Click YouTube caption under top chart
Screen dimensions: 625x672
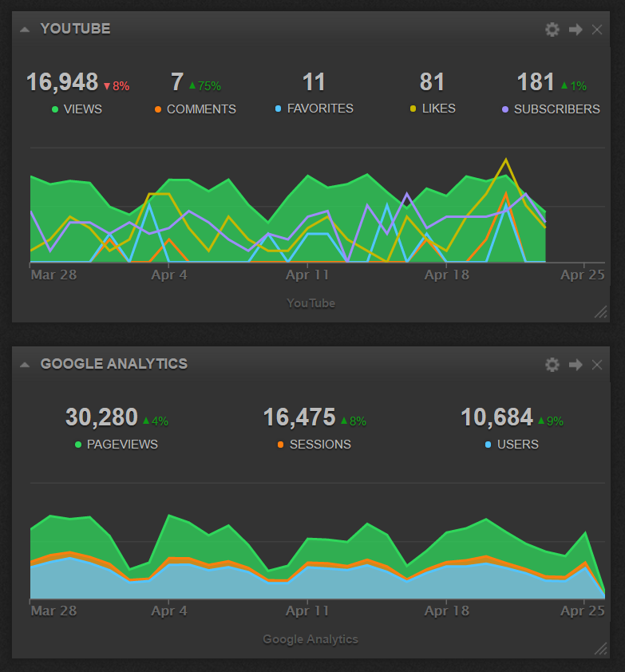pyautogui.click(x=311, y=303)
